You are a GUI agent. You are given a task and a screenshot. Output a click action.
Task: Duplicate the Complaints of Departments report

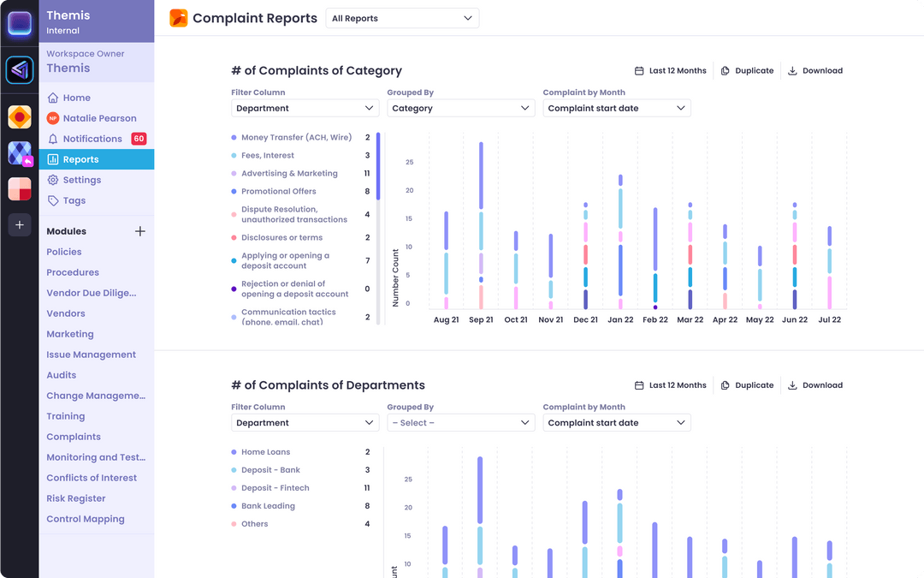(x=747, y=384)
